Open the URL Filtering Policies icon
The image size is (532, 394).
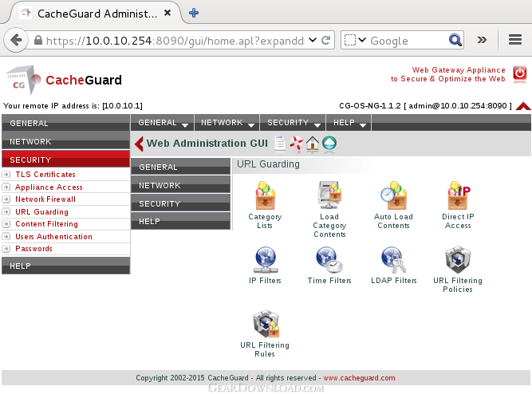[458, 260]
